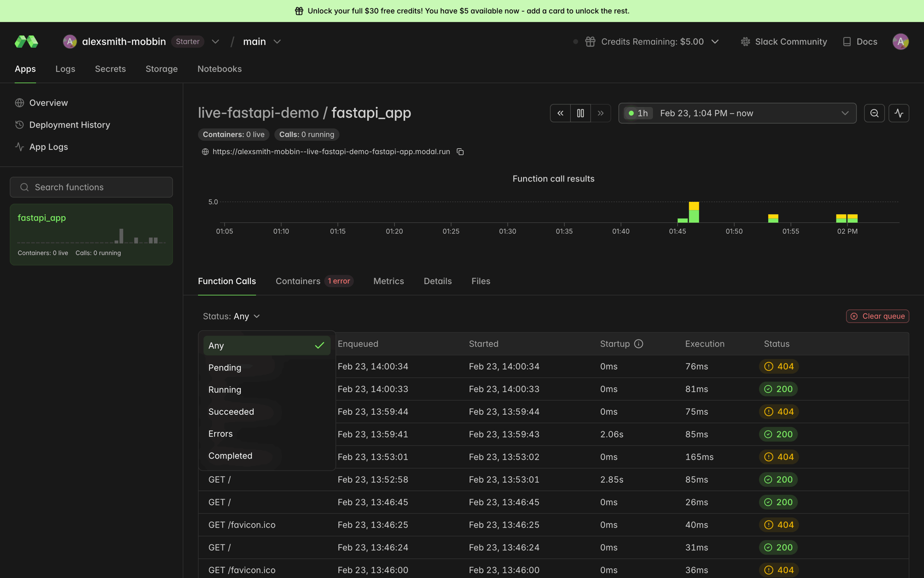Click the 200 status badge at 14:00:33
924x578 pixels.
[778, 389]
